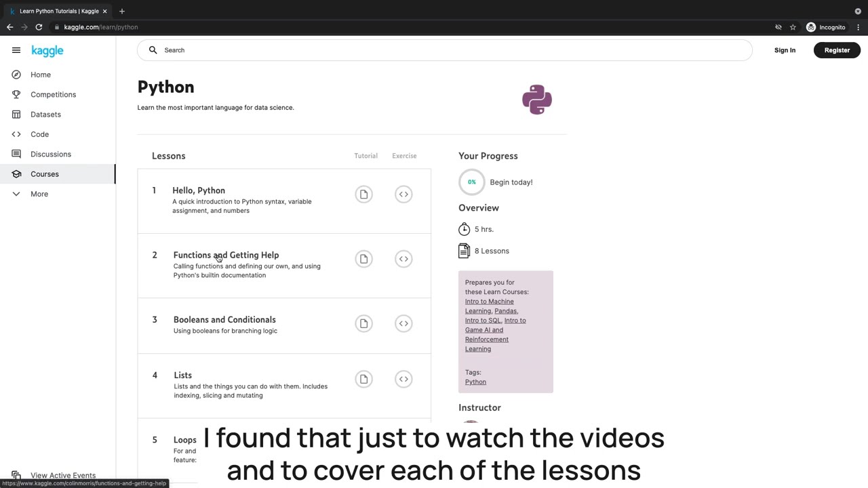This screenshot has width=868, height=488.
Task: Click the magnifier icon in the search bar
Action: pyautogui.click(x=153, y=50)
